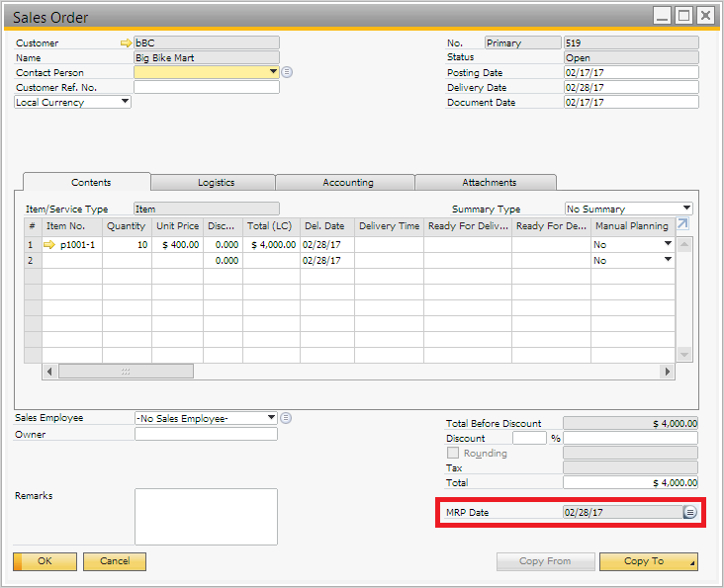
Task: Click the Copy From button
Action: [x=545, y=561]
